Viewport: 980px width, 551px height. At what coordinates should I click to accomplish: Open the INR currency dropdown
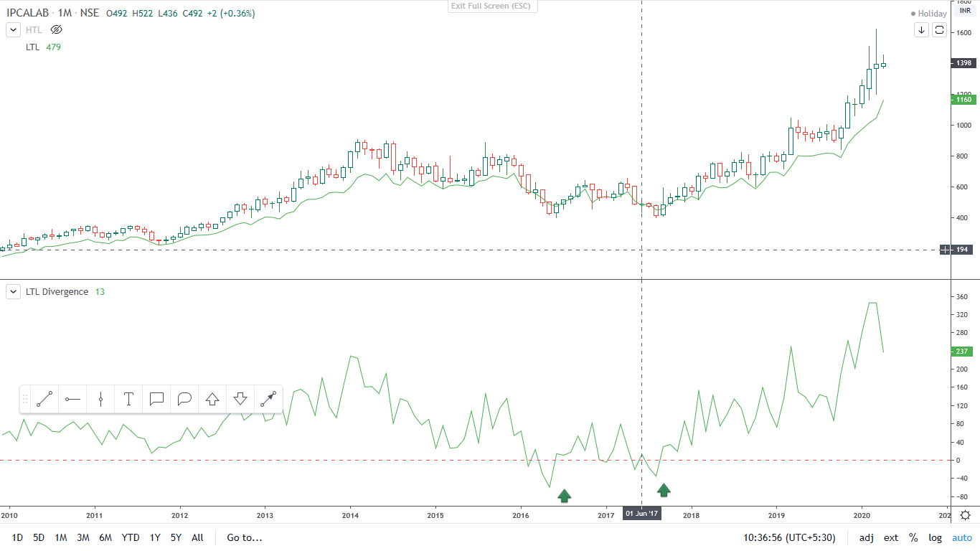click(965, 11)
